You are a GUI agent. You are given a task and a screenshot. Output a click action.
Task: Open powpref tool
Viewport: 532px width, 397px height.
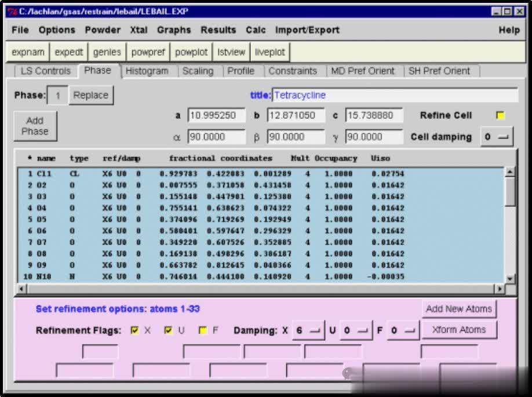tap(148, 52)
